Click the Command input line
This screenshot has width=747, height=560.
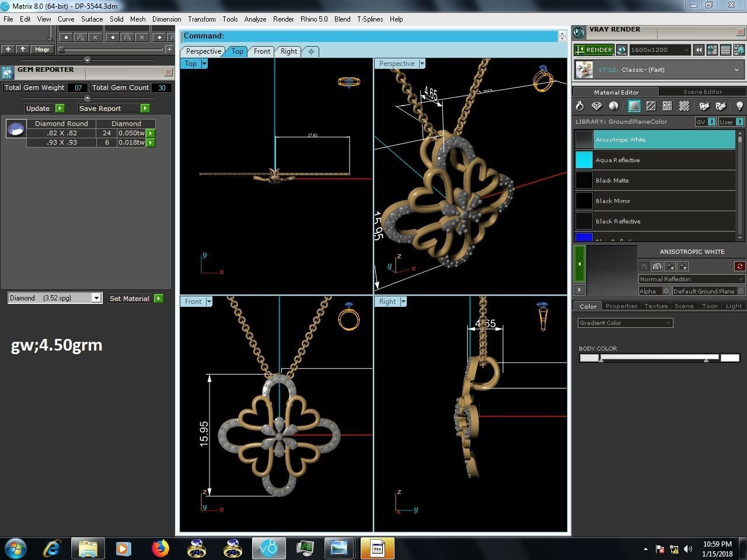click(x=370, y=36)
